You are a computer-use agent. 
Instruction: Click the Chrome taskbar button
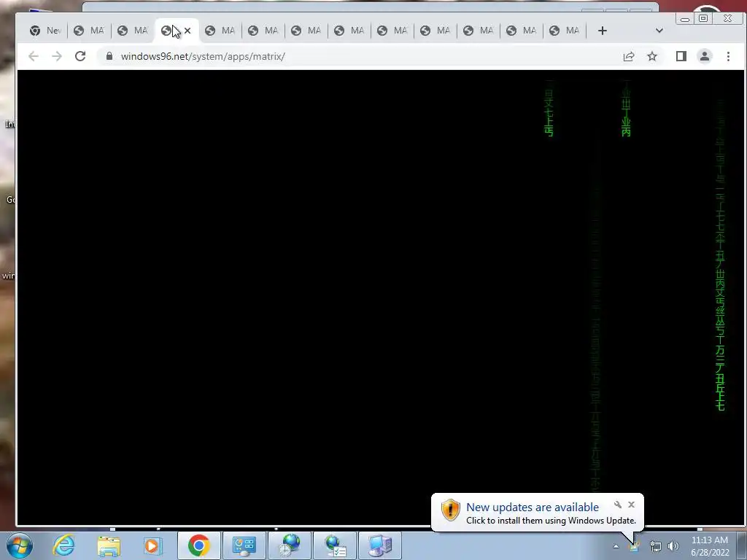[198, 545]
